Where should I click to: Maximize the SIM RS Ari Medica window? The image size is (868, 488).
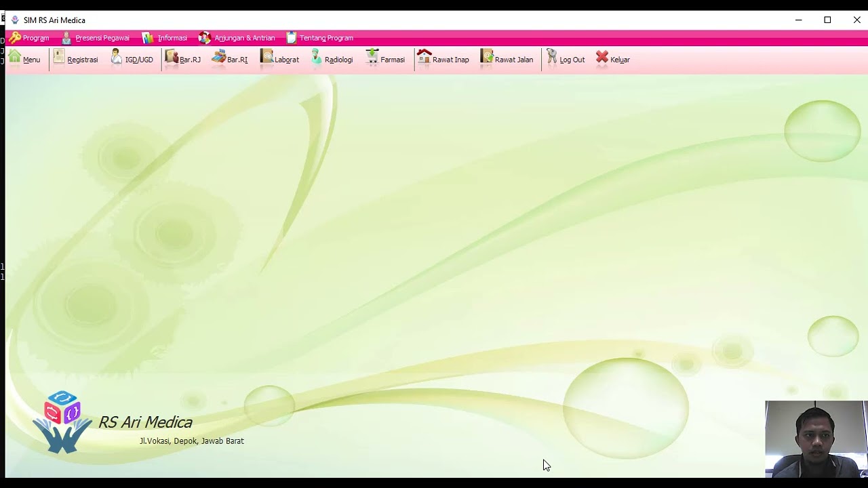point(827,20)
